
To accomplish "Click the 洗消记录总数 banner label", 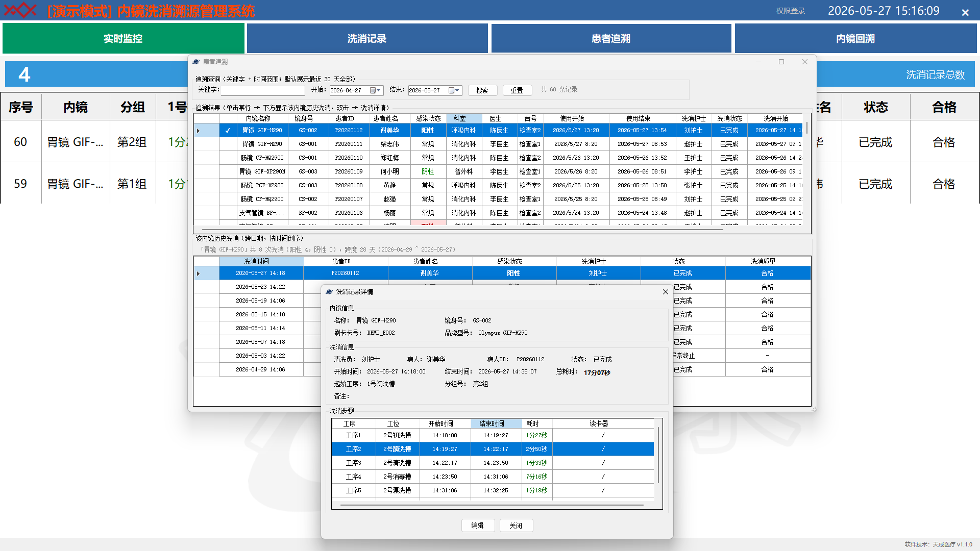I will (935, 75).
